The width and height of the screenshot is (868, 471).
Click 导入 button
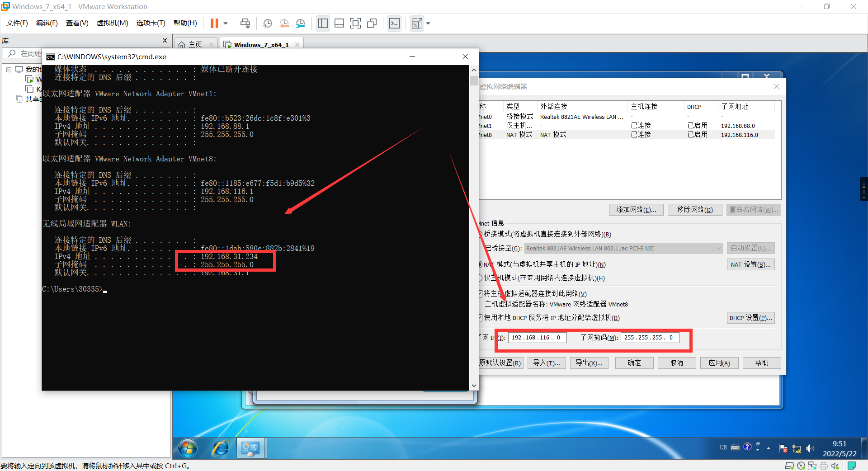(547, 363)
